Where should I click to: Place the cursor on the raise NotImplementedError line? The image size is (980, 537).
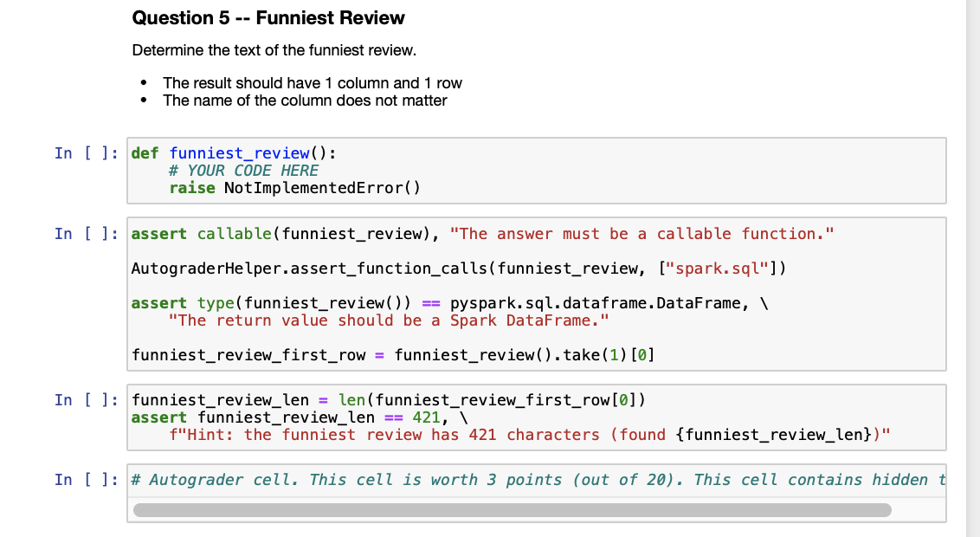point(294,187)
